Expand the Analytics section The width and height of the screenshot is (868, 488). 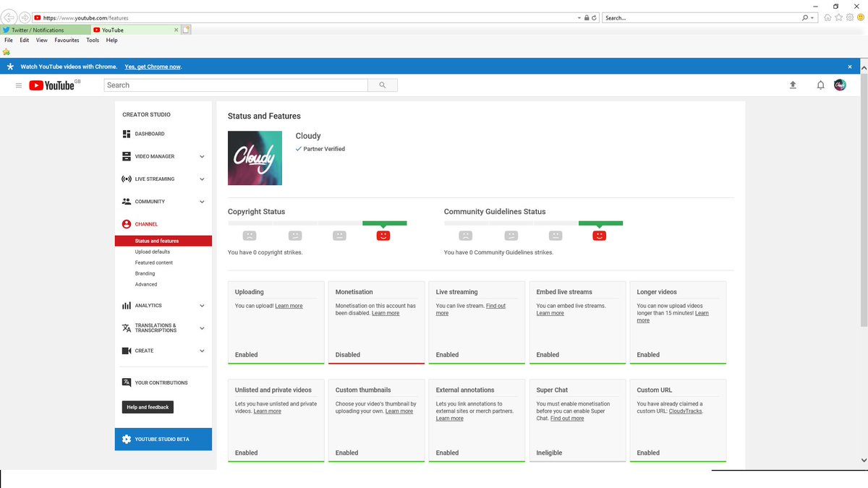tap(202, 306)
